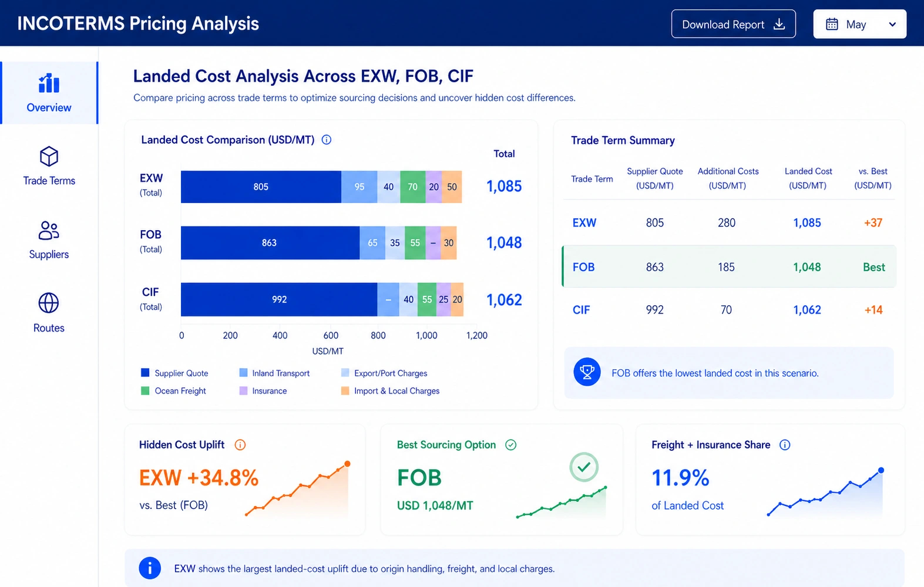924x587 pixels.
Task: Click the calendar icon in month selector
Action: pos(832,24)
